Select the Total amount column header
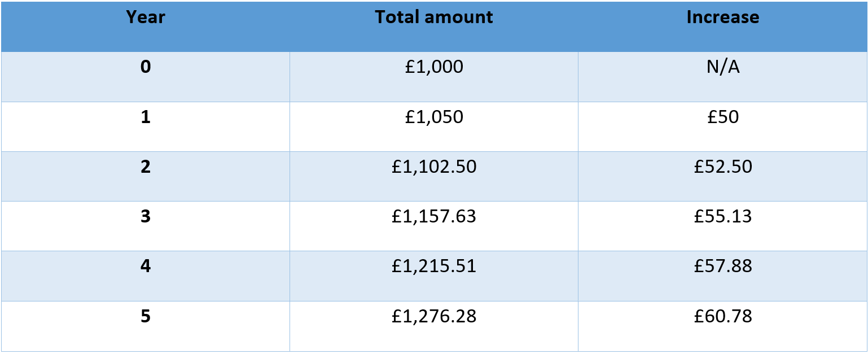 coord(434,27)
